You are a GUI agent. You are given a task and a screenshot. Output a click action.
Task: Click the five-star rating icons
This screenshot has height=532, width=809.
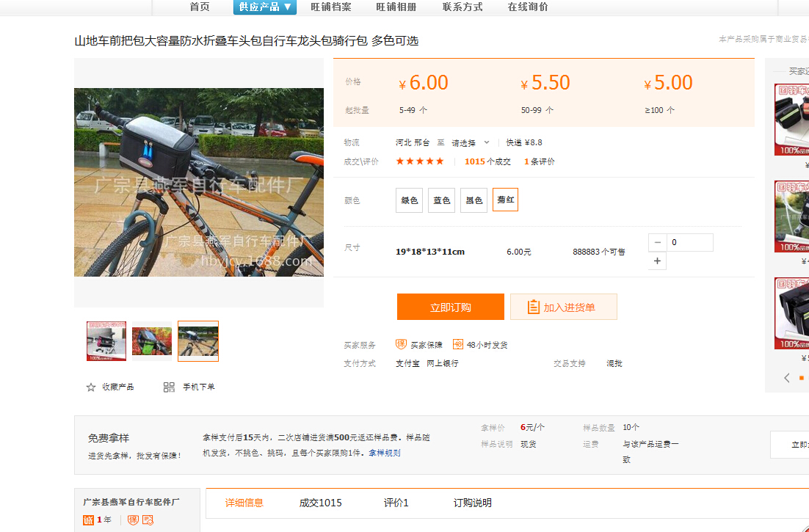point(420,161)
